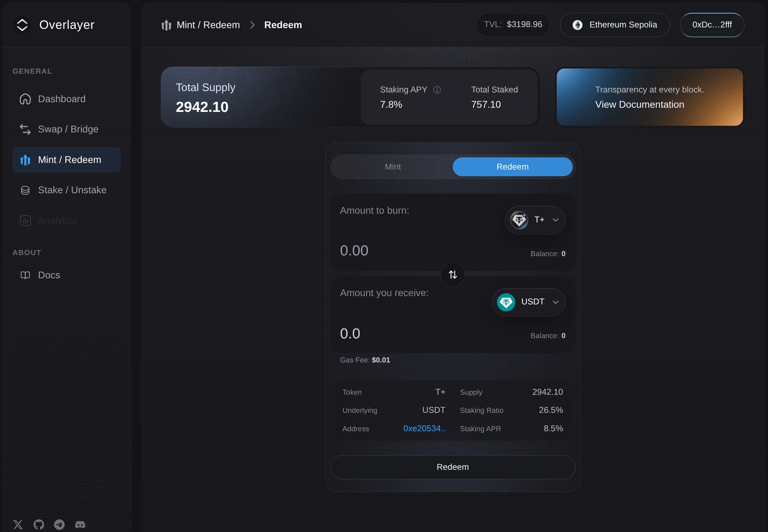Click the Total Staked 757.10 value
This screenshot has width=768, height=532.
[x=486, y=105]
